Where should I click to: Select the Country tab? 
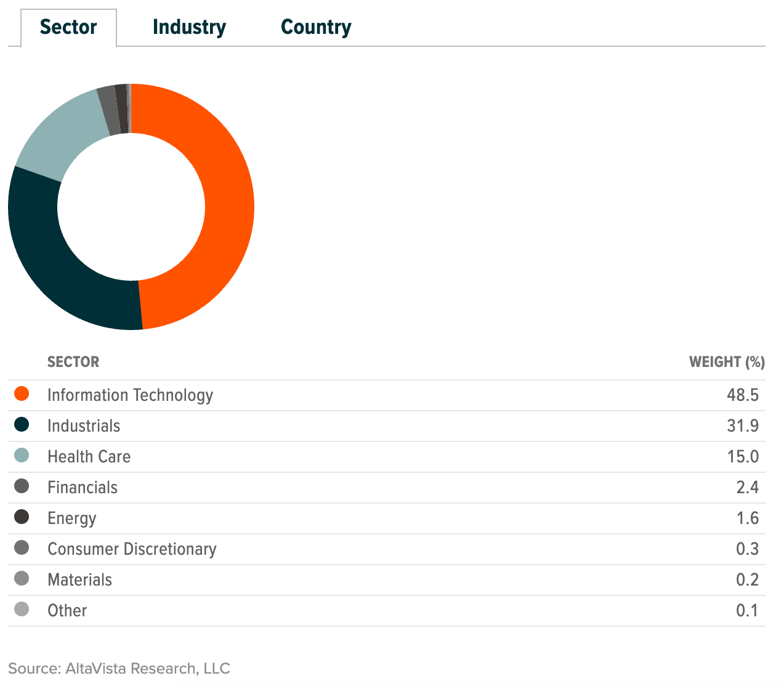tap(316, 28)
